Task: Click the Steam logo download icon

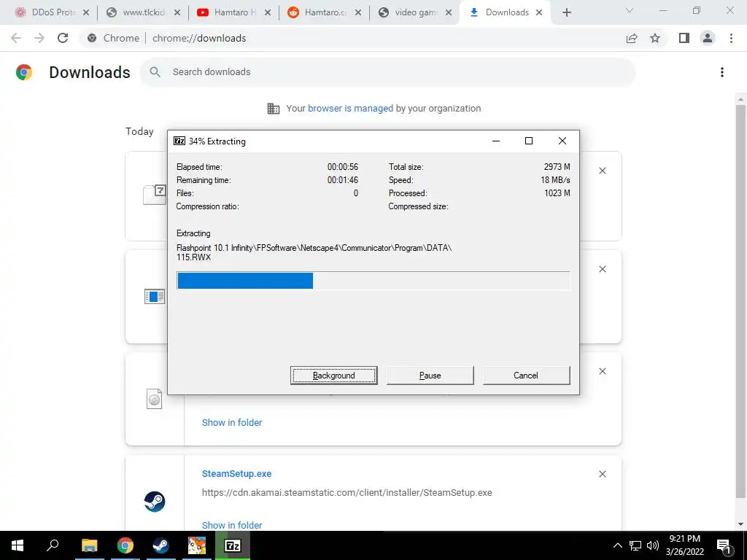Action: tap(155, 502)
